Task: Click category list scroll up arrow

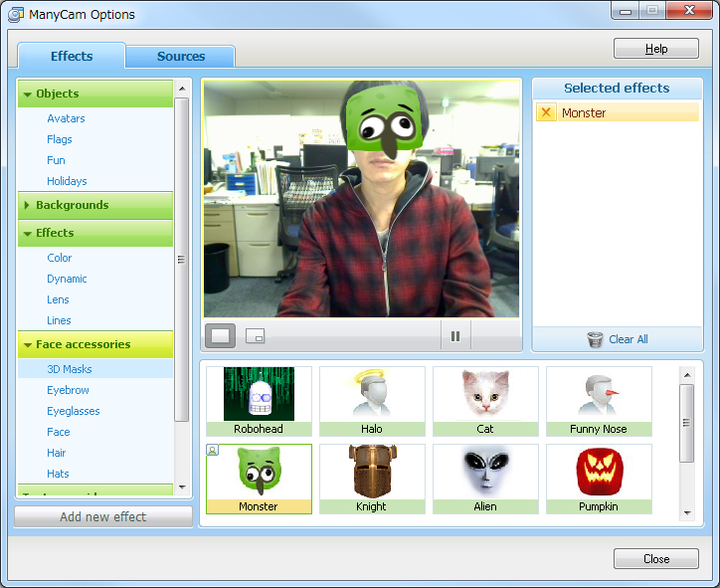Action: pyautogui.click(x=182, y=89)
